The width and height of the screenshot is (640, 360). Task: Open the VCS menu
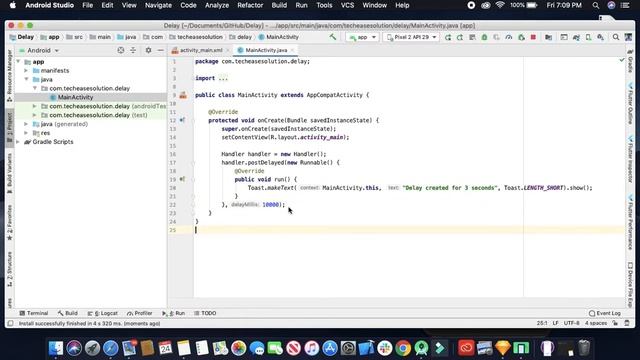pyautogui.click(x=347, y=5)
